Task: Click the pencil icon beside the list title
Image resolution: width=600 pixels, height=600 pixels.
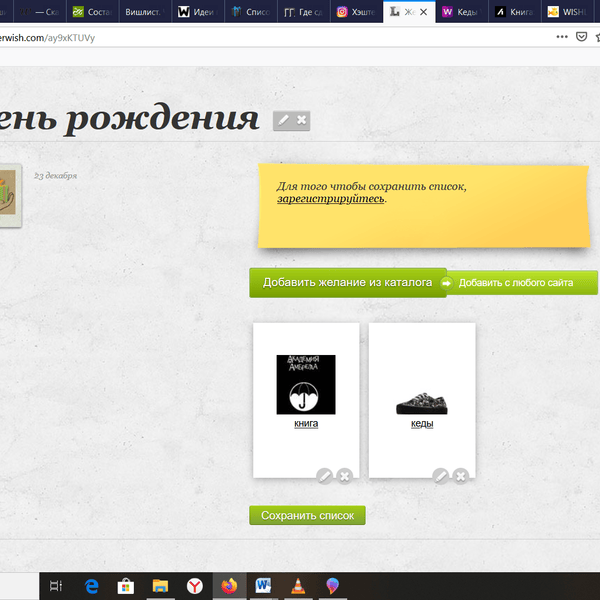Action: (x=283, y=120)
